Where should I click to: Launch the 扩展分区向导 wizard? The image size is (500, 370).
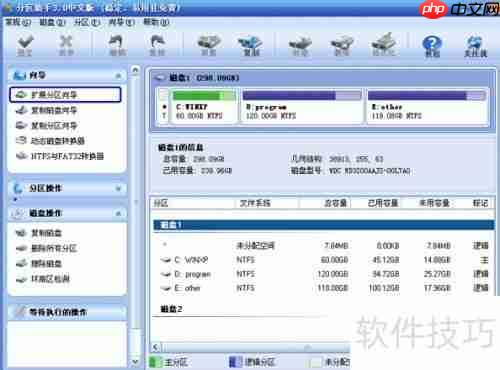[x=65, y=95]
